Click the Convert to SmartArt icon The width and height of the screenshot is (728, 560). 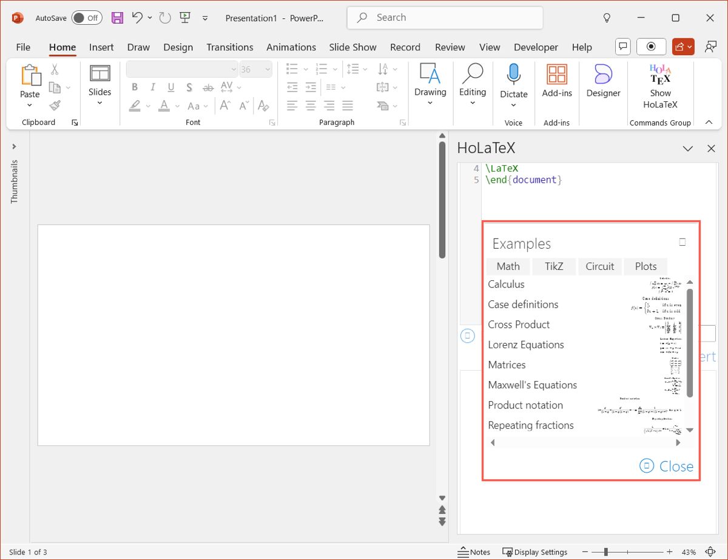pos(382,106)
